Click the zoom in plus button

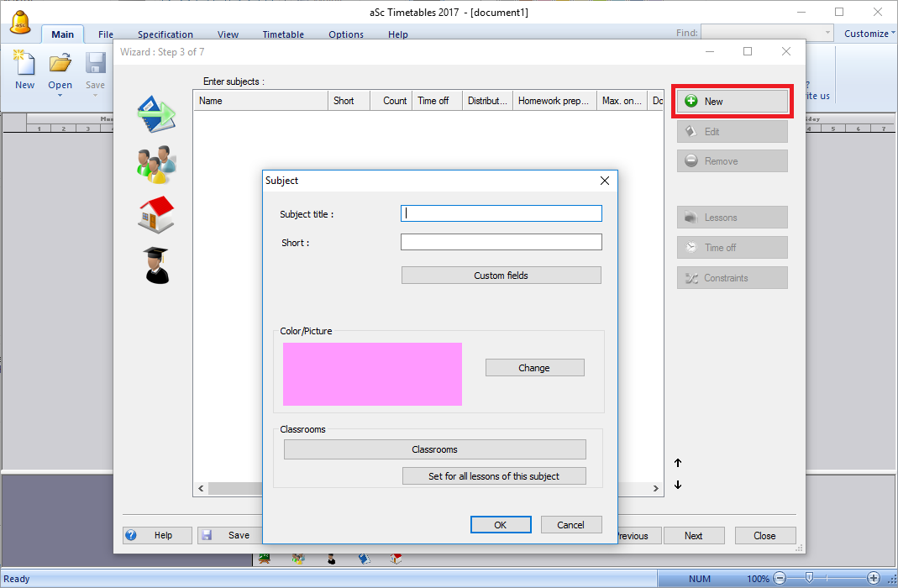[874, 578]
